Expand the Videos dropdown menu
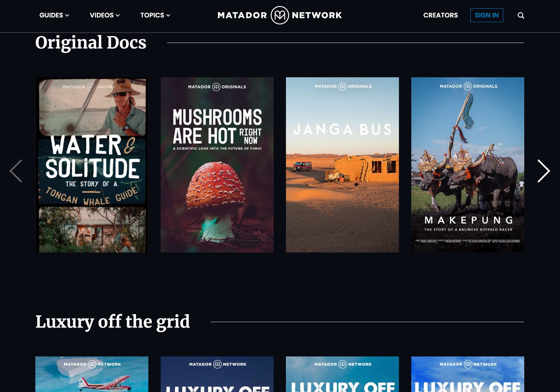The width and height of the screenshot is (560, 392). click(104, 15)
